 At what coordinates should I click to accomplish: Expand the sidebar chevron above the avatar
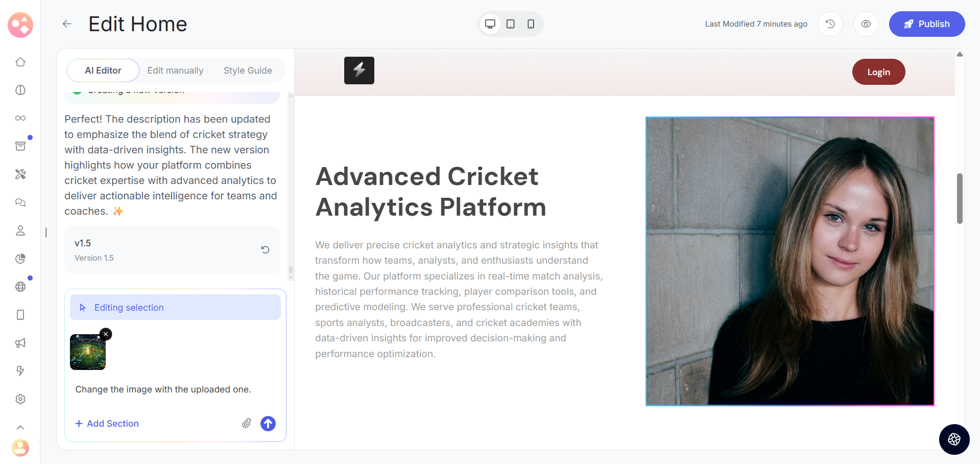click(20, 427)
